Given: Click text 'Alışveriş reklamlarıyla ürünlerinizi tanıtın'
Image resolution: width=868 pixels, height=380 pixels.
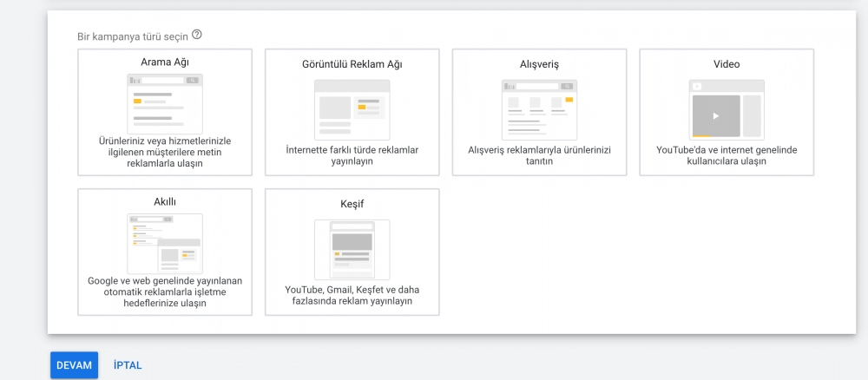Looking at the screenshot, I should (x=539, y=155).
